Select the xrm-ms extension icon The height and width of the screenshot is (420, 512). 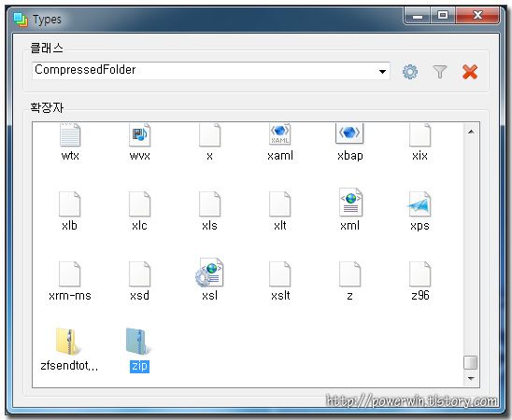pyautogui.click(x=69, y=273)
